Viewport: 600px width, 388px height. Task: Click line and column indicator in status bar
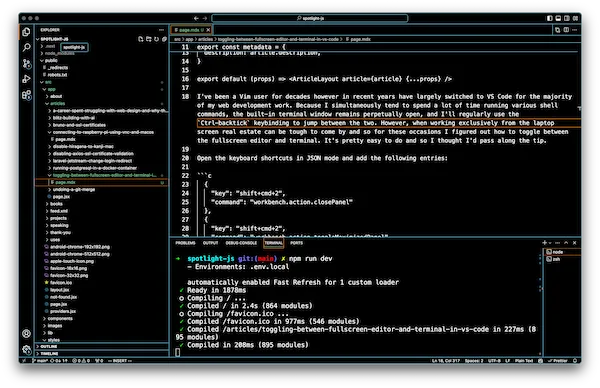445,360
